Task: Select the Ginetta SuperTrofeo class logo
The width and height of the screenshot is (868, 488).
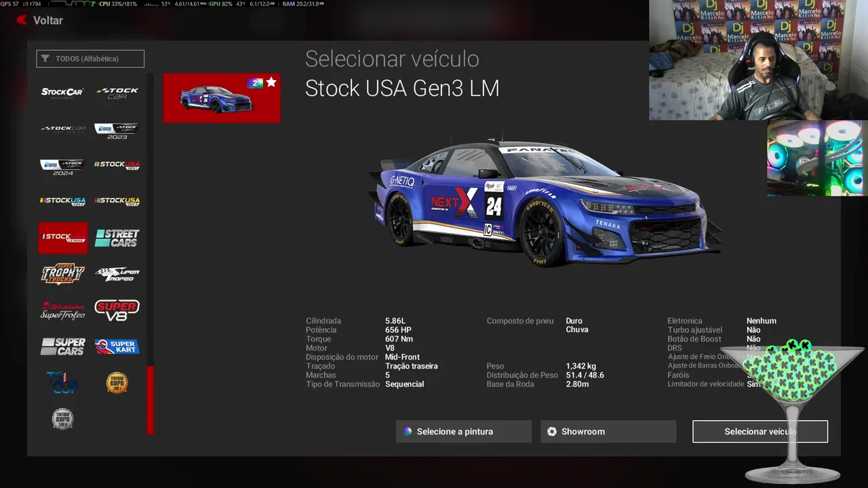Action: pos(62,310)
